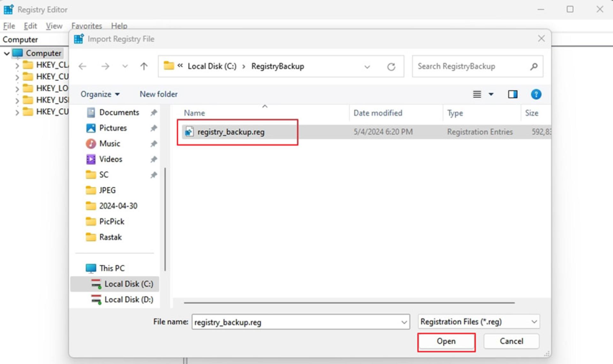Open the view options dropdown arrow
Screen dimensions: 613x364
491,94
